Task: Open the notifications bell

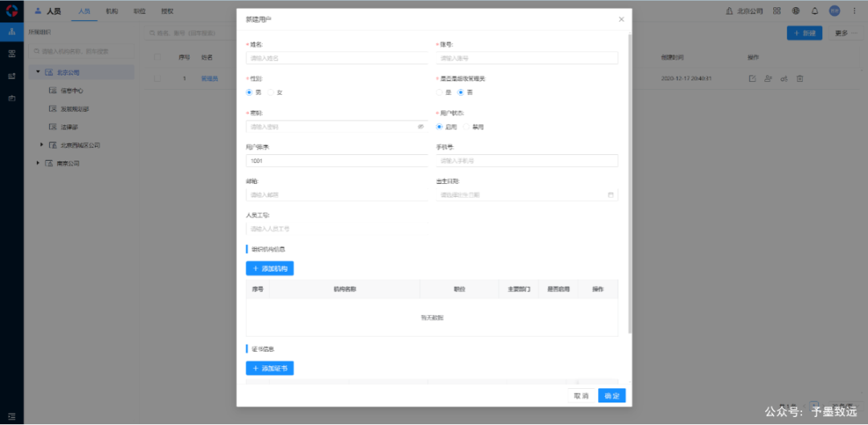Action: coord(814,10)
